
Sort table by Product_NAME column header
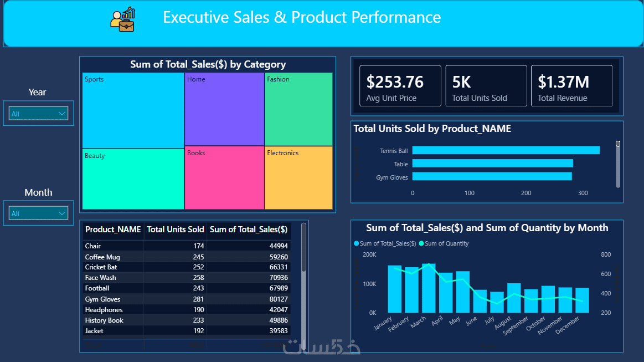coord(113,230)
